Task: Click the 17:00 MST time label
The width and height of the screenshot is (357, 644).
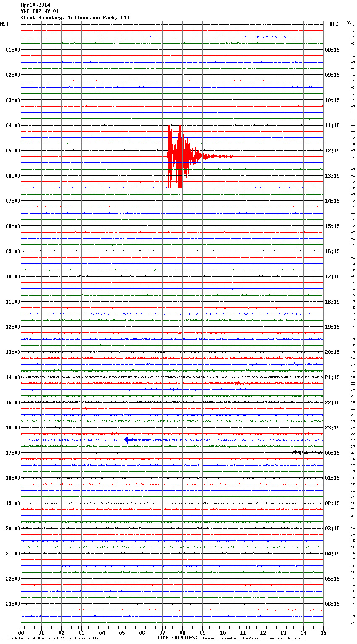Action: [x=13, y=453]
